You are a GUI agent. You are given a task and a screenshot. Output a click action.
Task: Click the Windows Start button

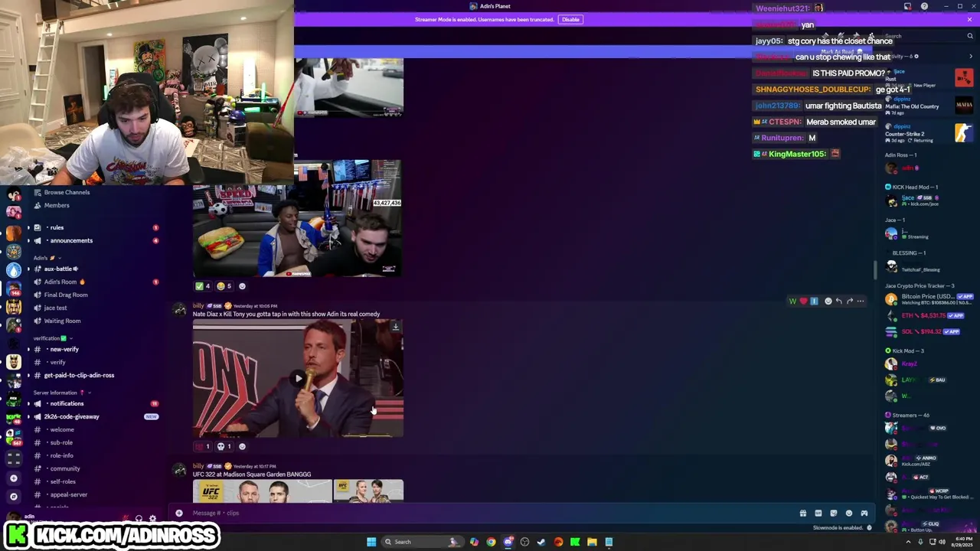coord(371,542)
